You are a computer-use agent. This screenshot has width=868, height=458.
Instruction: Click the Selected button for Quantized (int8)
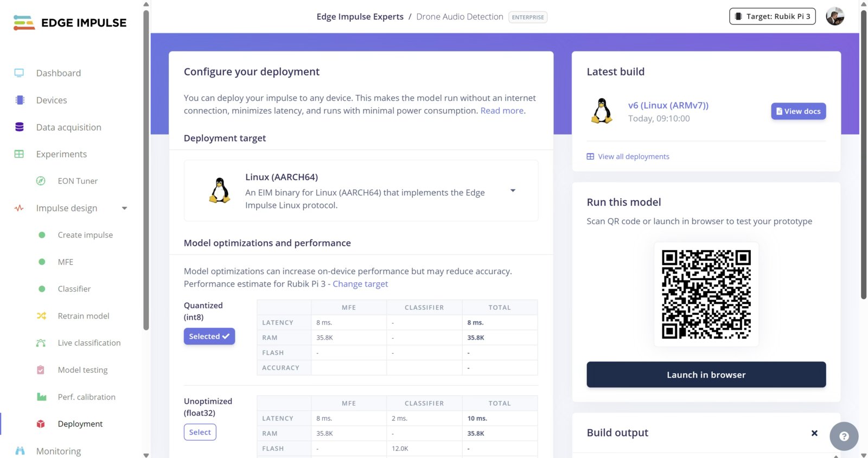(209, 336)
